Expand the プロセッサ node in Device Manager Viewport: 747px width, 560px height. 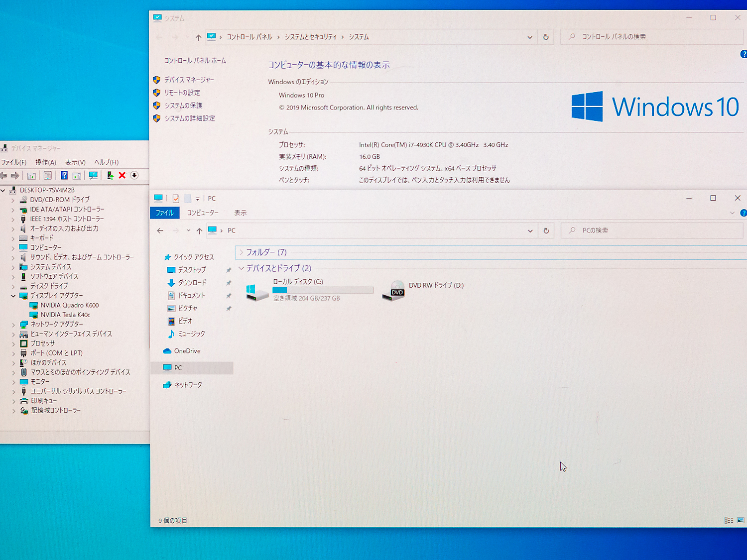tap(13, 343)
